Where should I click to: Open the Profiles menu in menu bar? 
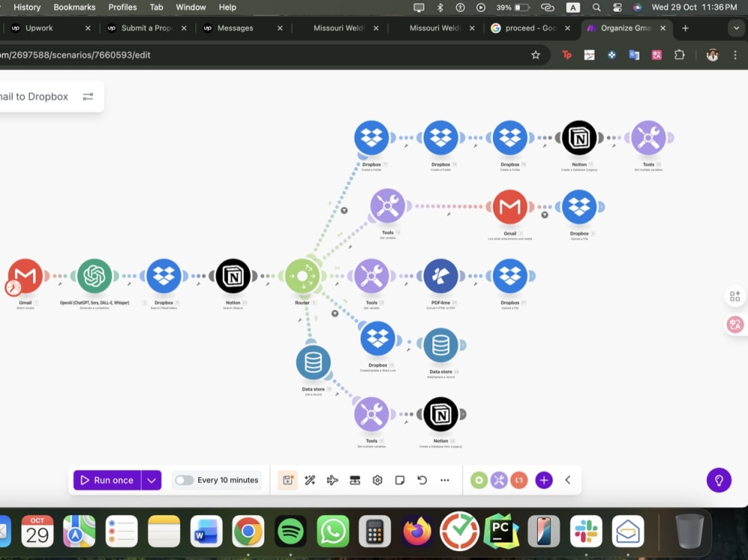pyautogui.click(x=122, y=7)
